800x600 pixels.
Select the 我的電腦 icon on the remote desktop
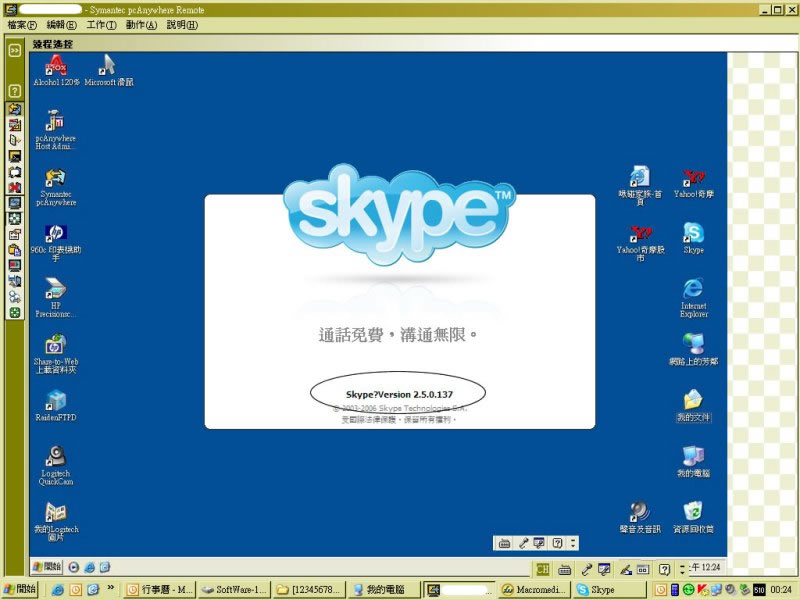(x=693, y=462)
